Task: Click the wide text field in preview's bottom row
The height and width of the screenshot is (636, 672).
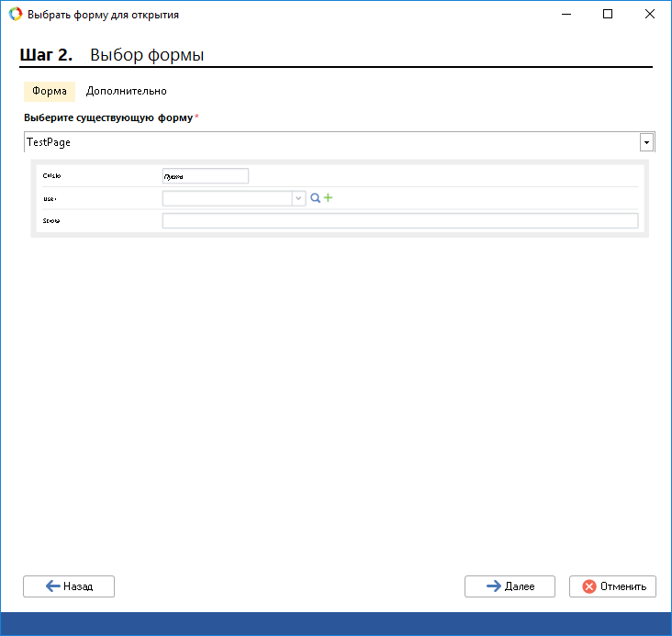Action: [399, 220]
